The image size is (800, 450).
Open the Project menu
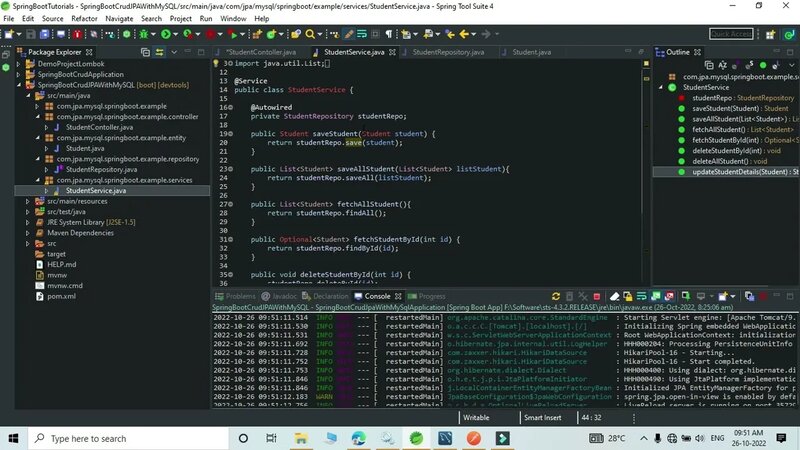(x=181, y=18)
